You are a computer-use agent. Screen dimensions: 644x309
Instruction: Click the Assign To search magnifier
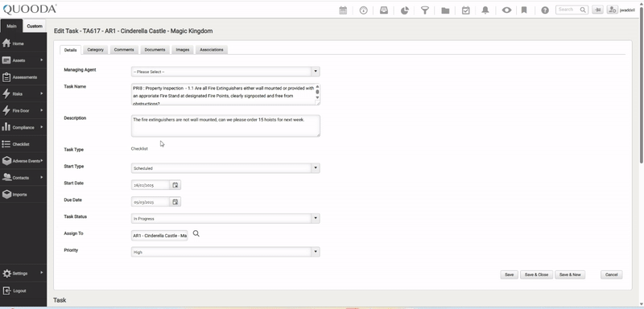click(196, 233)
